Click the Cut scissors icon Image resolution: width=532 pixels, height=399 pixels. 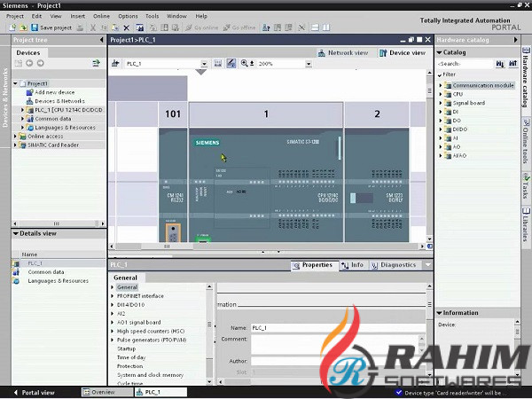coord(92,27)
